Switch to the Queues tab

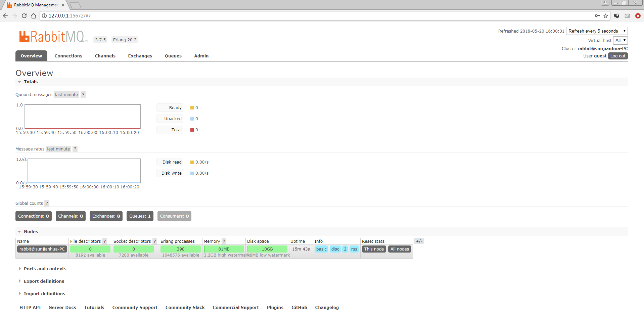click(x=173, y=56)
